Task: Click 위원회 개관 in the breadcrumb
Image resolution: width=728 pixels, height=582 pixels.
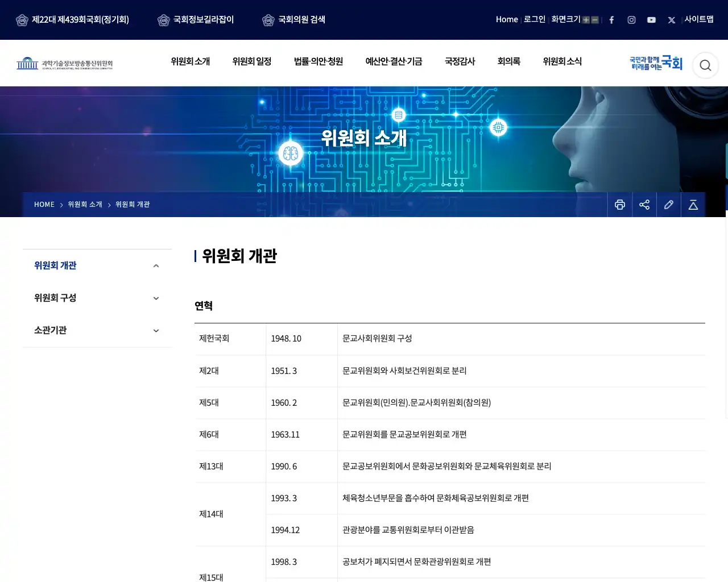Action: pyautogui.click(x=133, y=205)
